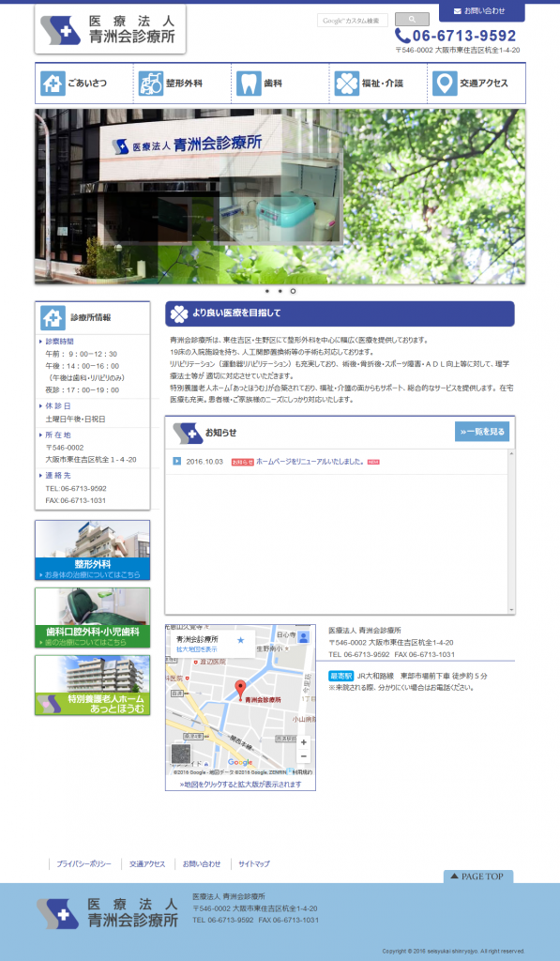Screen dimensions: 560x961
Task: Open the 一覧を見る news list button
Action: tap(481, 432)
